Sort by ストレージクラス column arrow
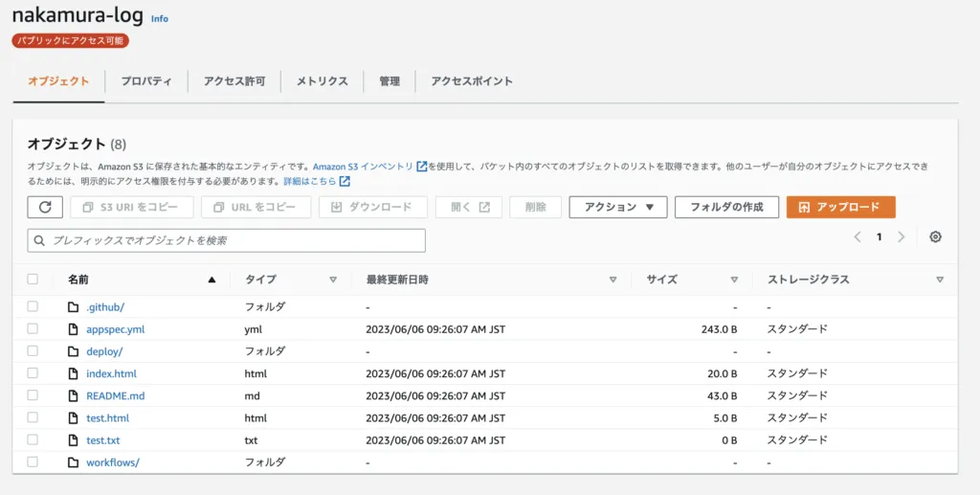Image resolution: width=980 pixels, height=495 pixels. pos(940,280)
